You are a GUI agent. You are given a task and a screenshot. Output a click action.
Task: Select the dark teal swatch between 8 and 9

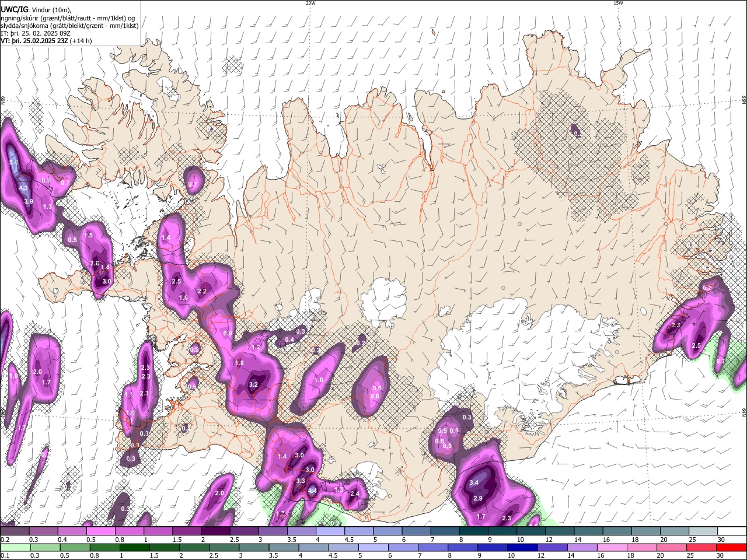coord(473,531)
